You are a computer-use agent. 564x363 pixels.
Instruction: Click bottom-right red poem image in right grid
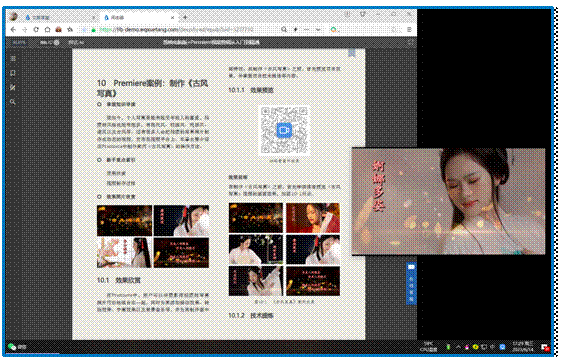point(313,281)
